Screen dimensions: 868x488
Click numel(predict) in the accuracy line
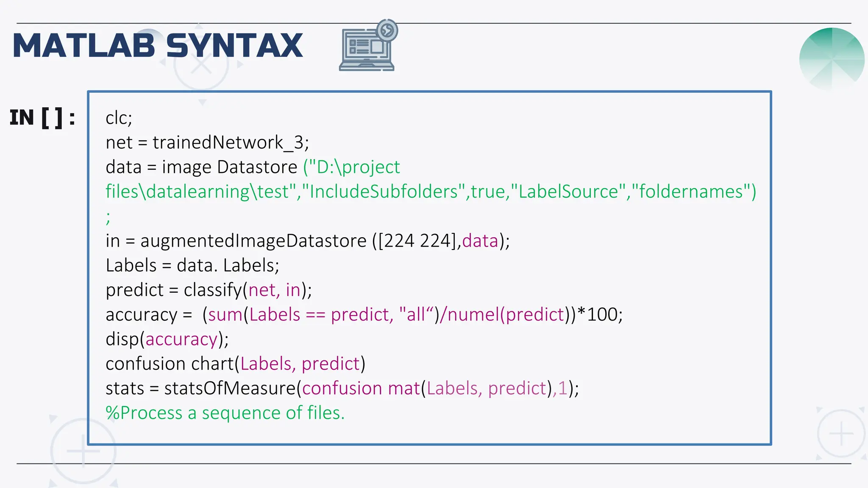click(506, 314)
